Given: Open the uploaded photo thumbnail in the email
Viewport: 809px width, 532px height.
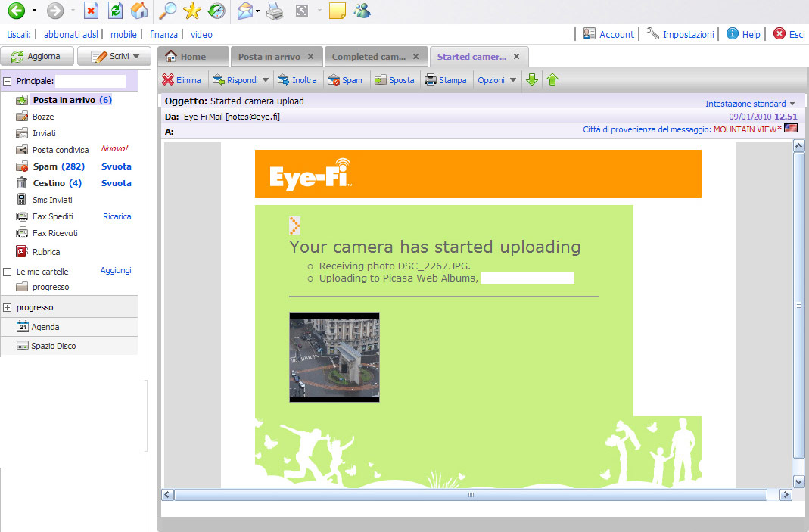Looking at the screenshot, I should pos(334,357).
